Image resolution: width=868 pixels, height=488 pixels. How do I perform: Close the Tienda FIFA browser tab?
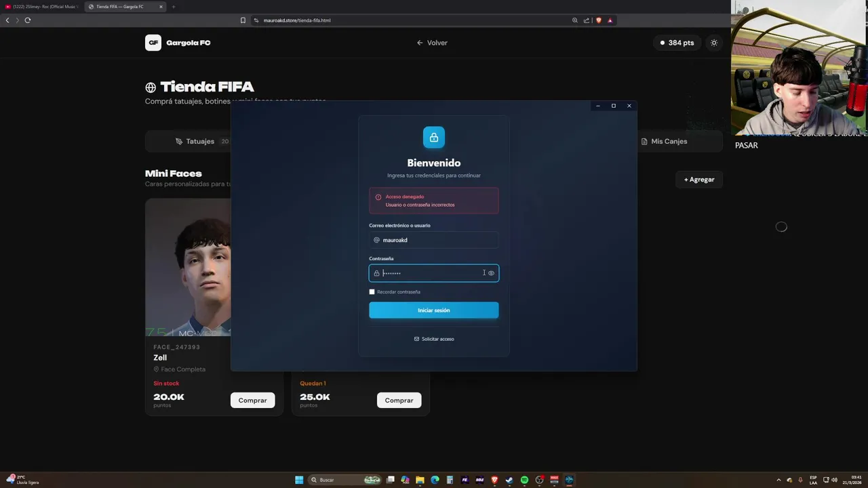click(x=161, y=7)
